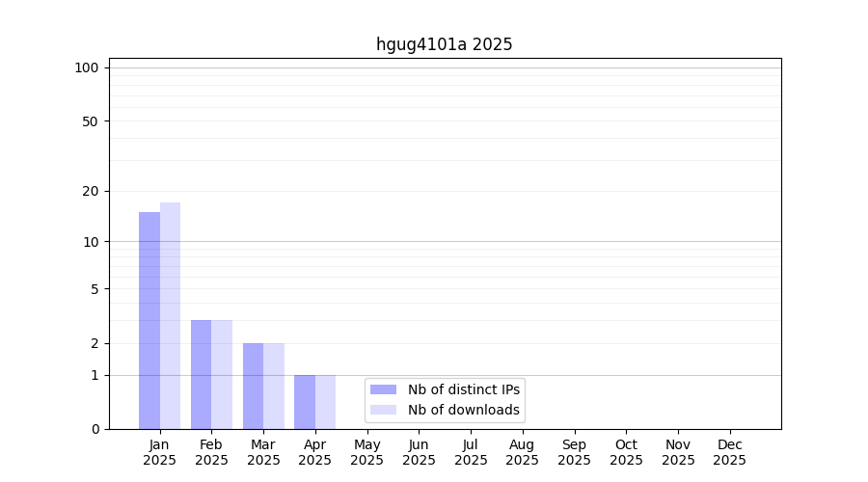The width and height of the screenshot is (868, 482).
Task: Click the y-axis tick label 0
Action: [95, 429]
